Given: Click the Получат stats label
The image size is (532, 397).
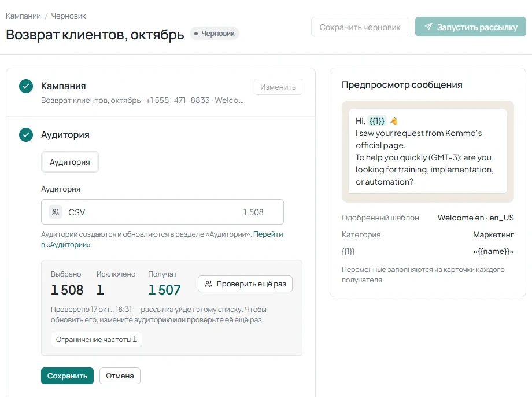Looking at the screenshot, I should 162,274.
